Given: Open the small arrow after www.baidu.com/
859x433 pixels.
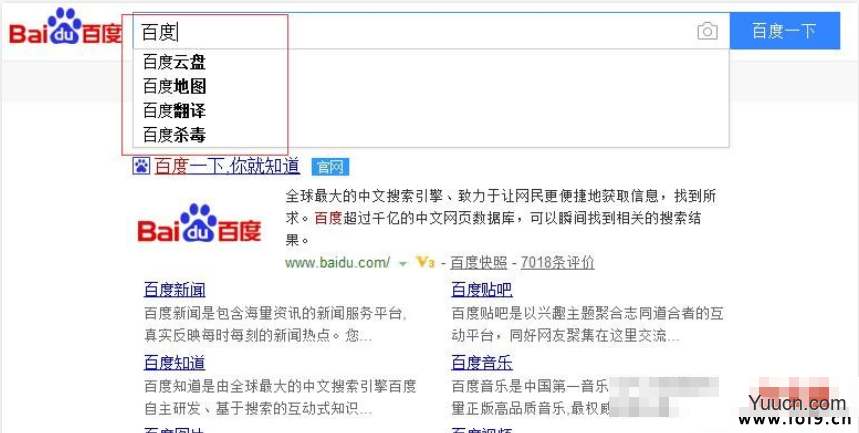Looking at the screenshot, I should tap(403, 264).
